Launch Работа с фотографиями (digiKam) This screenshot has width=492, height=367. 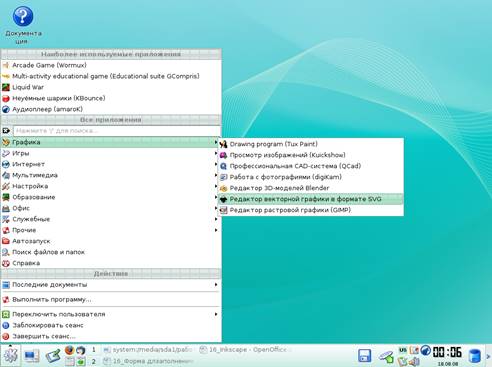(311, 177)
